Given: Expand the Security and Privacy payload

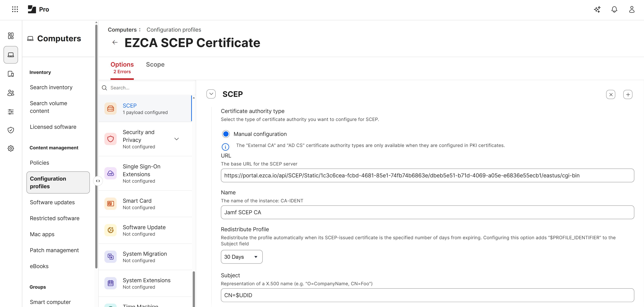Looking at the screenshot, I should click(x=177, y=139).
